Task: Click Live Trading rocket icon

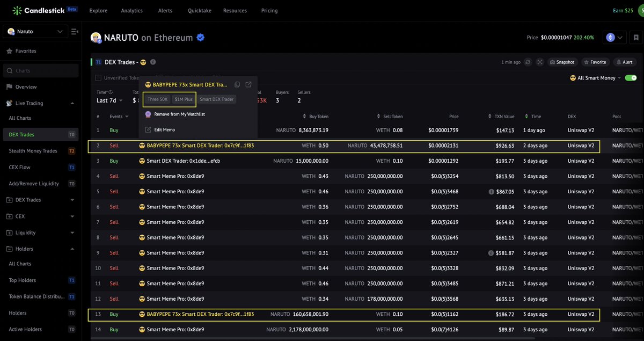Action: [x=9, y=103]
